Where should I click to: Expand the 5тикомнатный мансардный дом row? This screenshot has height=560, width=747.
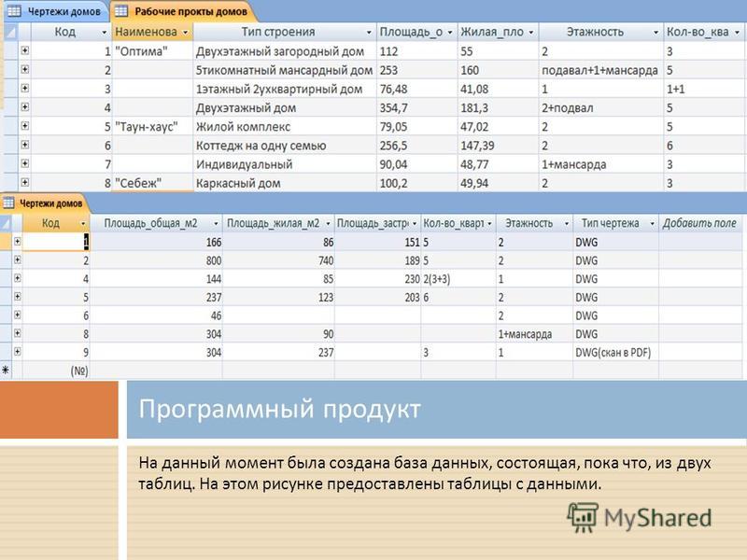(x=25, y=69)
